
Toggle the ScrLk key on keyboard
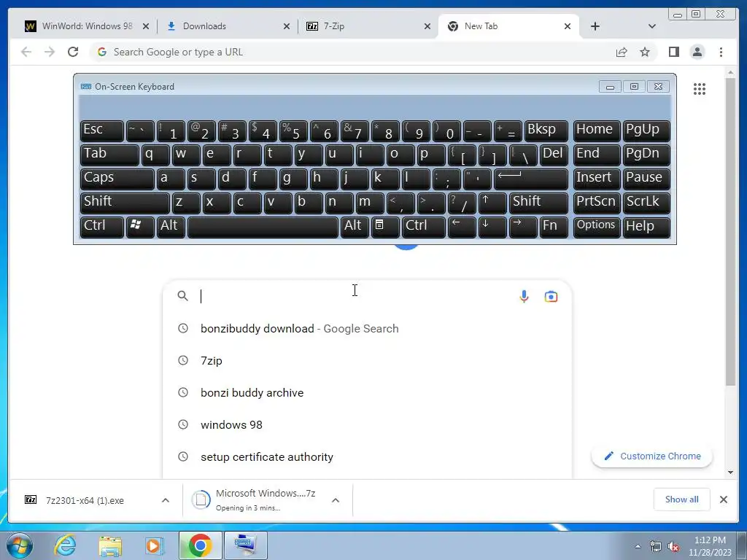(646, 203)
